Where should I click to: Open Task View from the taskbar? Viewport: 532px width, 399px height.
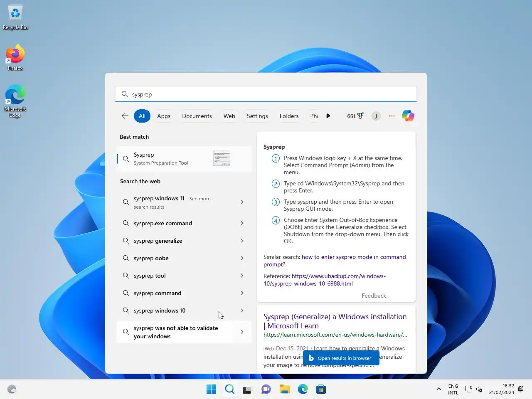click(248, 389)
